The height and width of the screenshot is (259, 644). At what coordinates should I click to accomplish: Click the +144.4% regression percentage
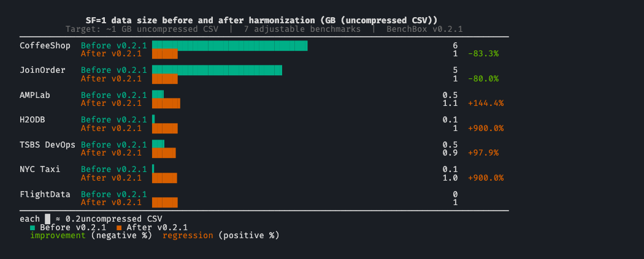pyautogui.click(x=485, y=103)
